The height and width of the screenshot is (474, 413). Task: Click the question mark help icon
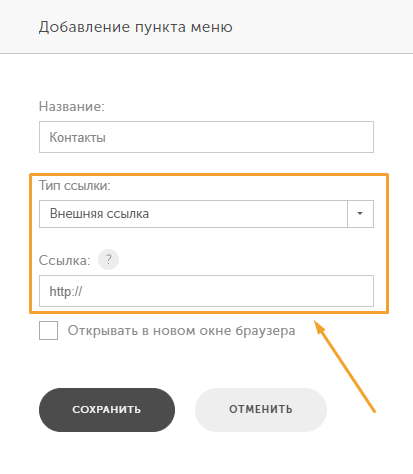point(108,259)
